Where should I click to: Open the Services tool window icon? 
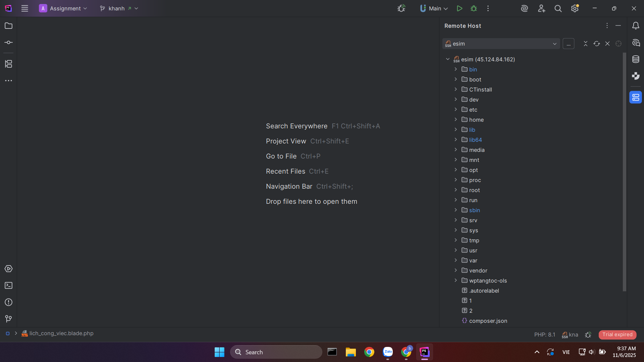pos(8,269)
